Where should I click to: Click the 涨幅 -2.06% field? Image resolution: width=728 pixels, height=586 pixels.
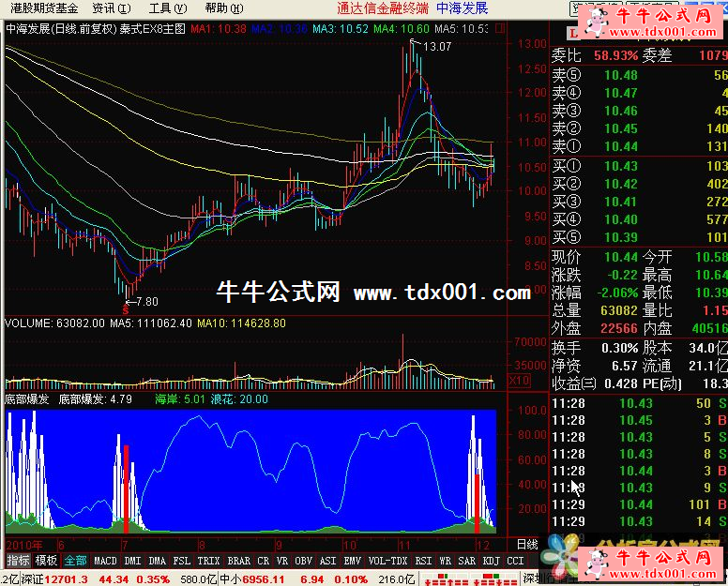(595, 293)
